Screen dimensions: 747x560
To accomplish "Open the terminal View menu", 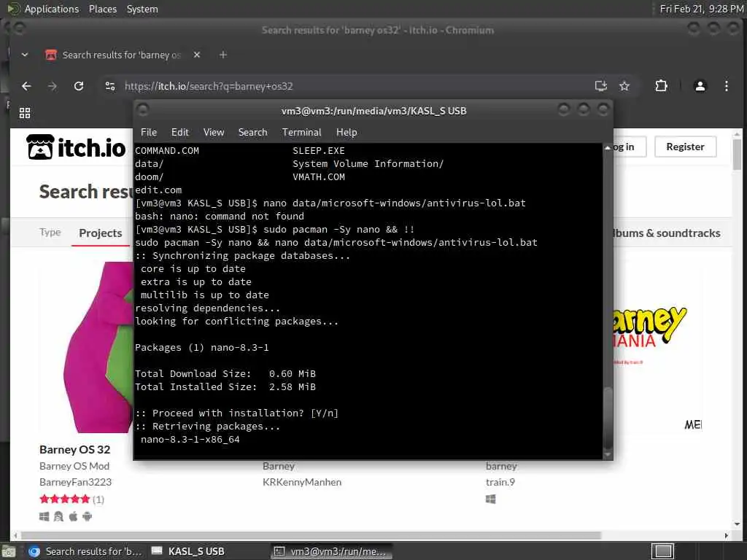I will point(214,133).
